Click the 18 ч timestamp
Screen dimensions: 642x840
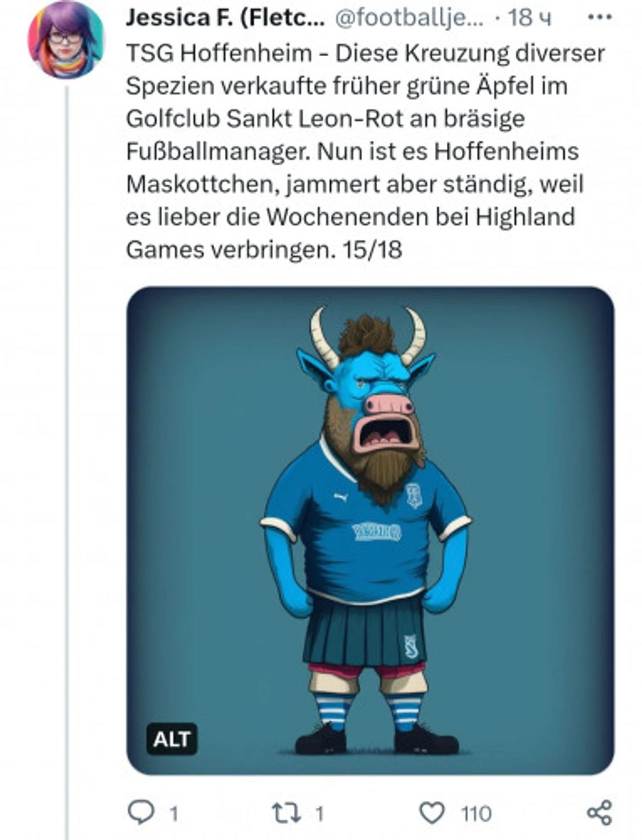pos(529,18)
